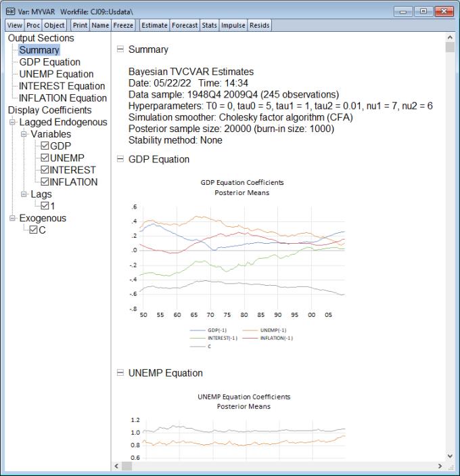
Task: Click the vertical scrollbar down arrow
Action: (x=450, y=456)
